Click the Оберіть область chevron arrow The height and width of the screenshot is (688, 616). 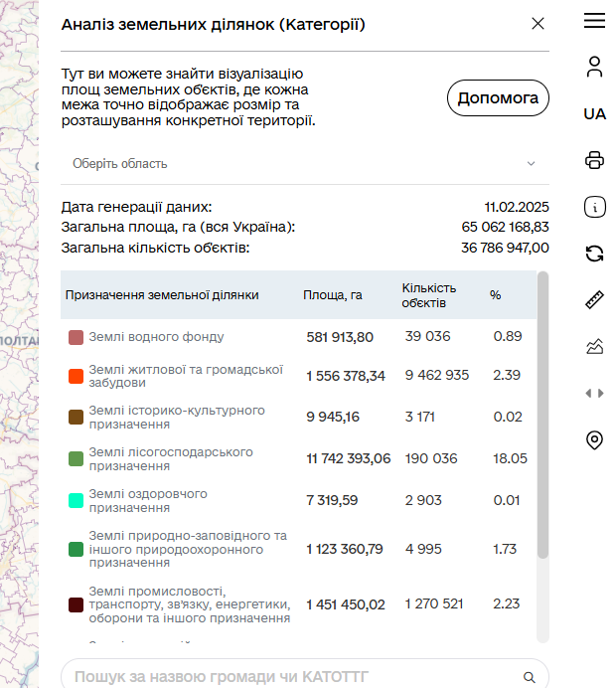(x=531, y=164)
